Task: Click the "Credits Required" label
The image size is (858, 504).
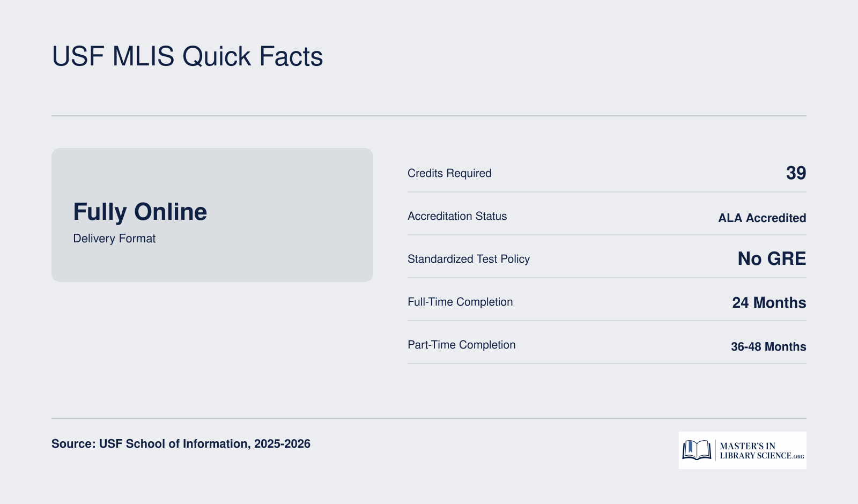Action: tap(449, 173)
